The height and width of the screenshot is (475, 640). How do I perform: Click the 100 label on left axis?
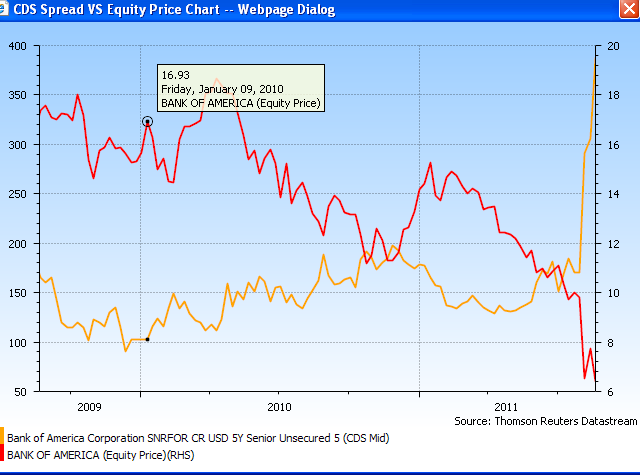18,343
